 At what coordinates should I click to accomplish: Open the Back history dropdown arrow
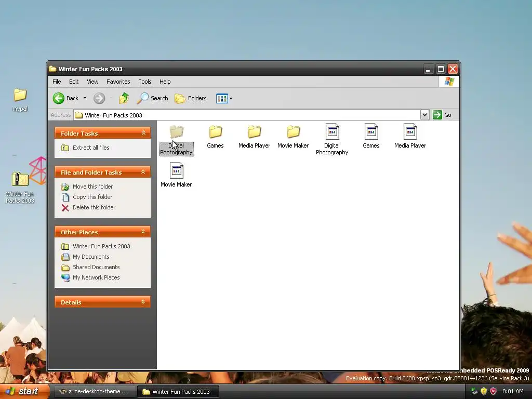[x=85, y=98]
